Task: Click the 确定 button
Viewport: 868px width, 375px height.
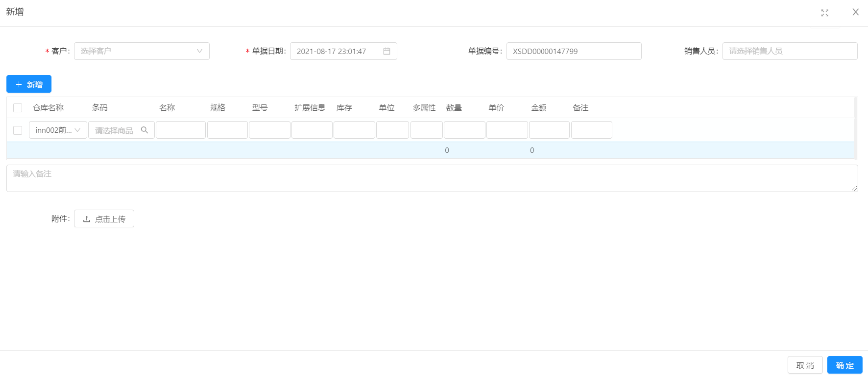Action: pos(845,365)
